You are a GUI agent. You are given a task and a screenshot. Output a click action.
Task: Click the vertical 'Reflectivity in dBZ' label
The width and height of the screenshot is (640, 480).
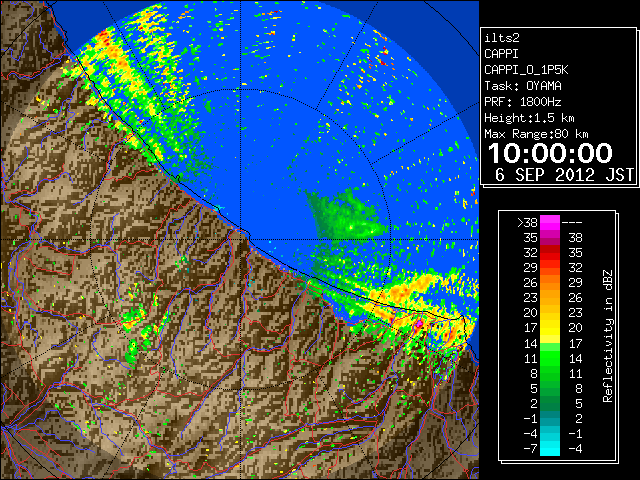[x=608, y=336]
